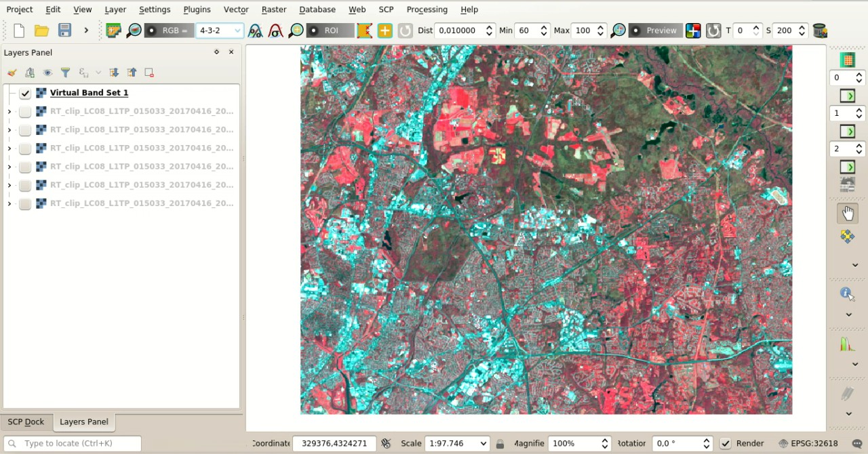
Task: Open the spectral signature plot icon
Action: 847,344
